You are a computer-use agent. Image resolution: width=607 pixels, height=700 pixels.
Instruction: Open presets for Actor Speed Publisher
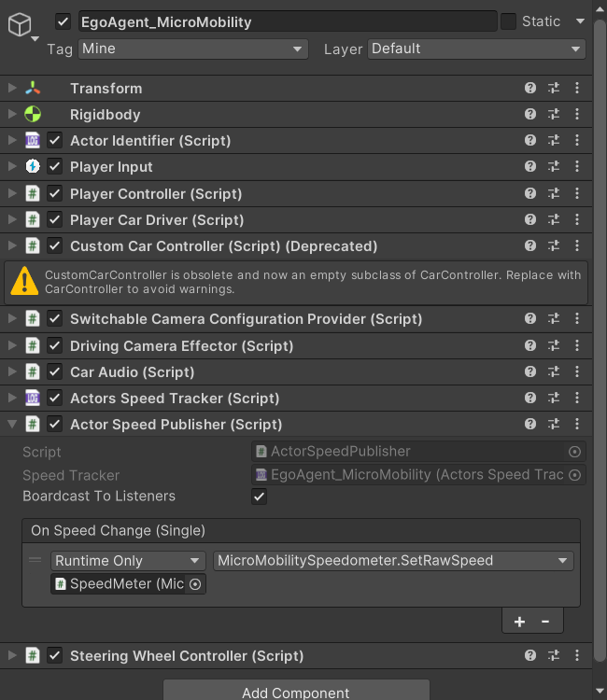[x=554, y=424]
